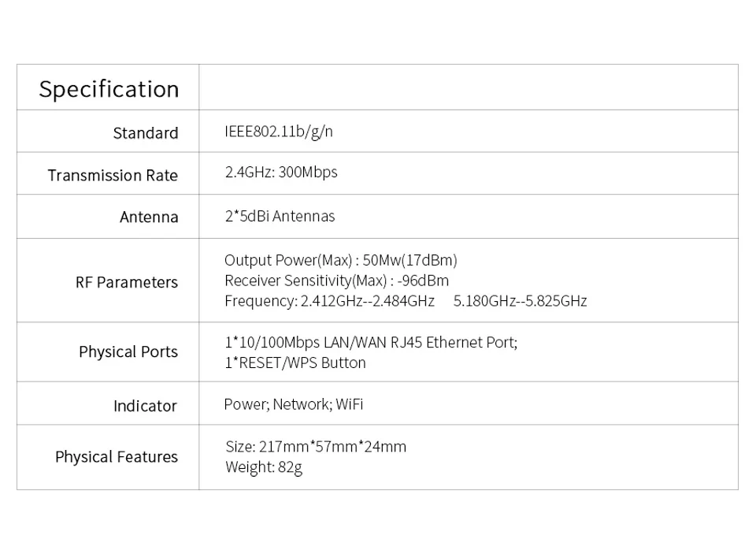Click the Receiver Sensitivity(Max) line
756x554 pixels.
pyautogui.click(x=336, y=281)
